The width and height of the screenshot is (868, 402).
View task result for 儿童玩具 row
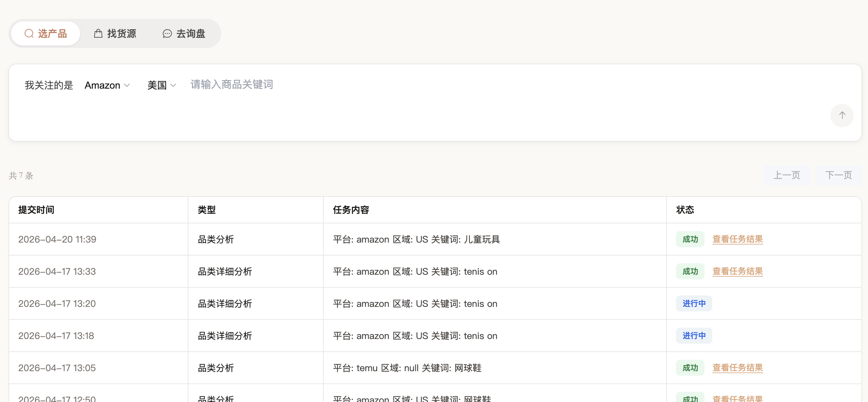point(737,239)
